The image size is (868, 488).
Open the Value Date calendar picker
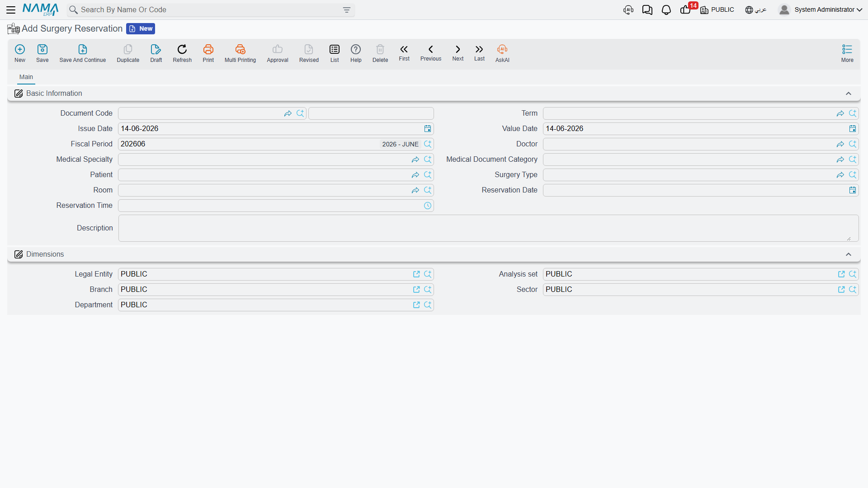(x=853, y=129)
